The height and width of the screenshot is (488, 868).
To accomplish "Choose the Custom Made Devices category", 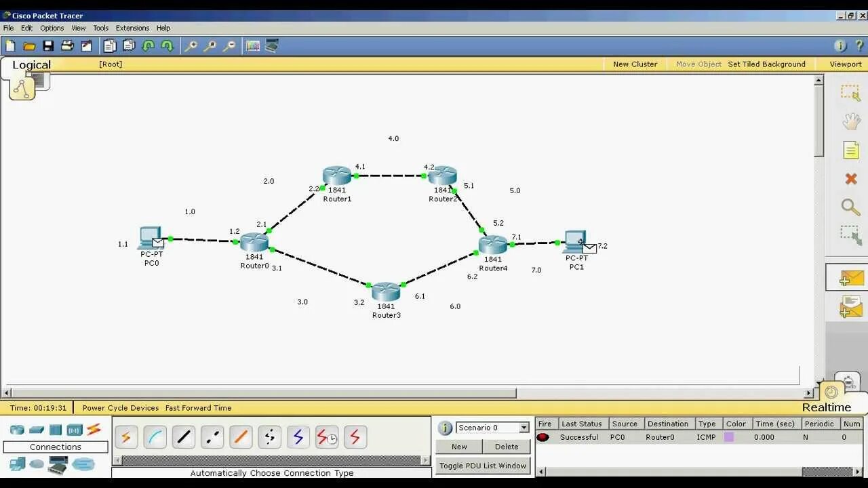I will tap(58, 465).
